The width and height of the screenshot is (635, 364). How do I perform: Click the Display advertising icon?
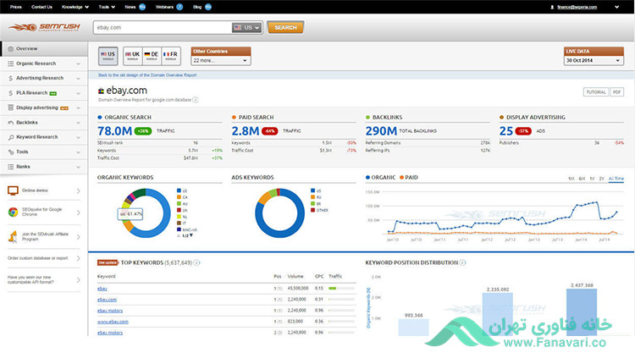(10, 108)
